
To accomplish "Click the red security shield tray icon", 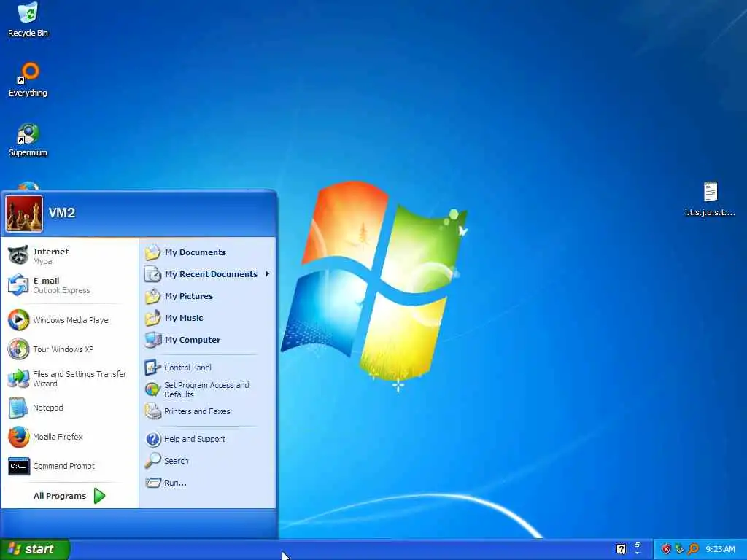I will [x=666, y=549].
